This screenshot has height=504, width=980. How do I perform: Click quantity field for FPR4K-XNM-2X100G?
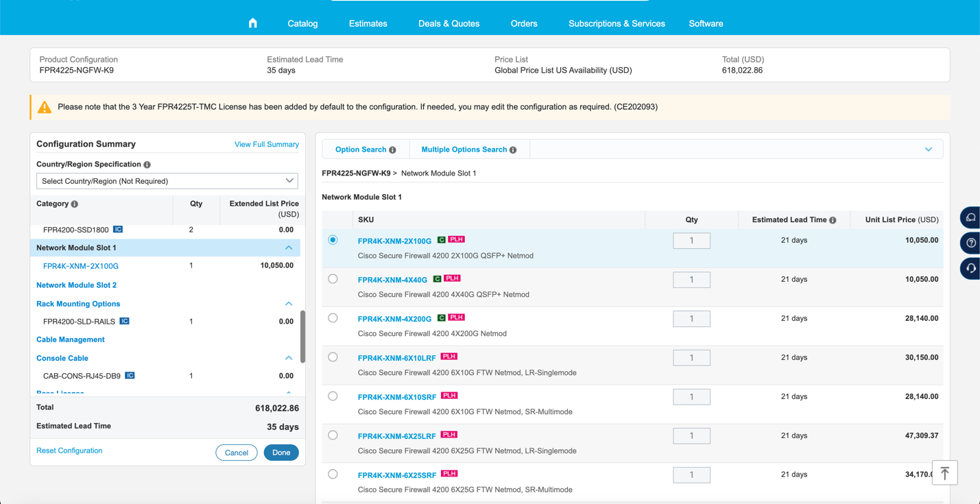(x=691, y=241)
